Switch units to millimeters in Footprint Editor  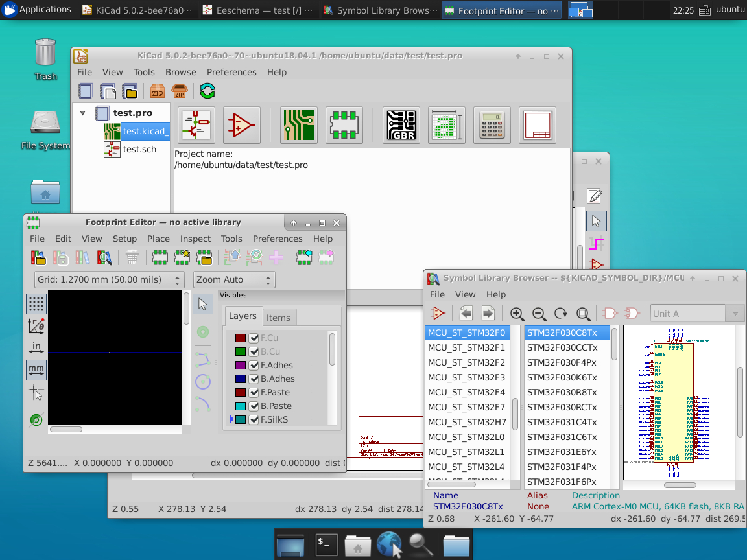click(x=36, y=370)
